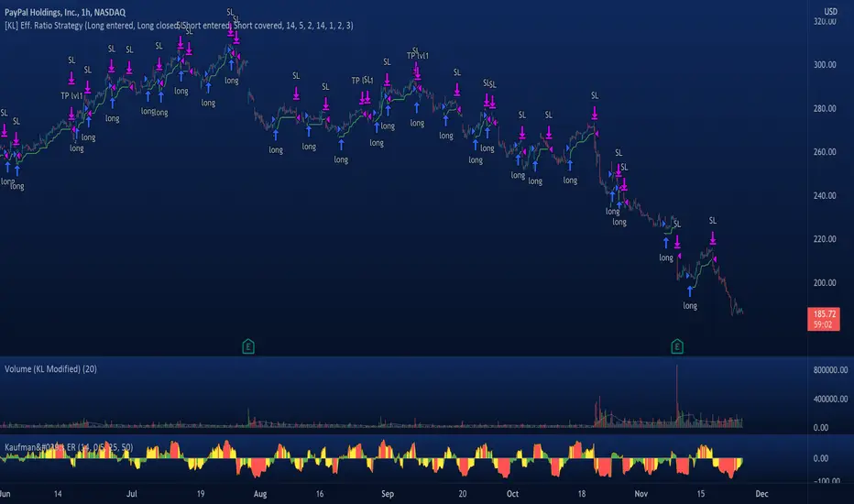Click the 200.00 price axis label

pos(825,283)
